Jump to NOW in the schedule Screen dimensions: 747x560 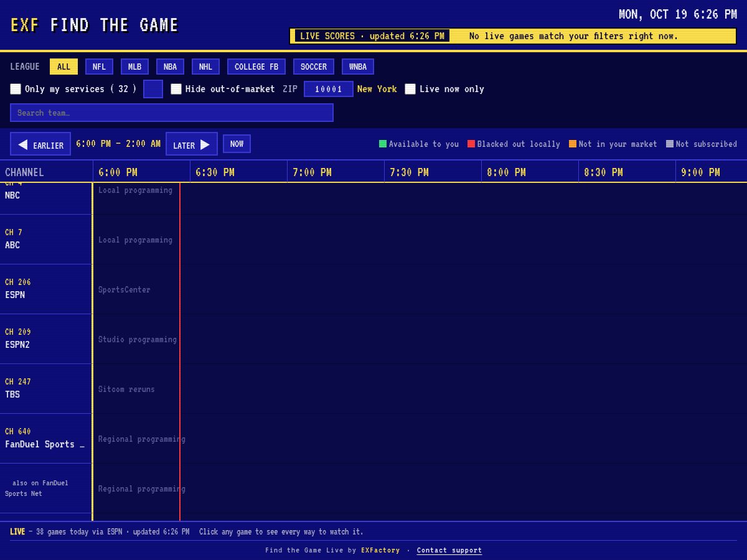tap(237, 144)
